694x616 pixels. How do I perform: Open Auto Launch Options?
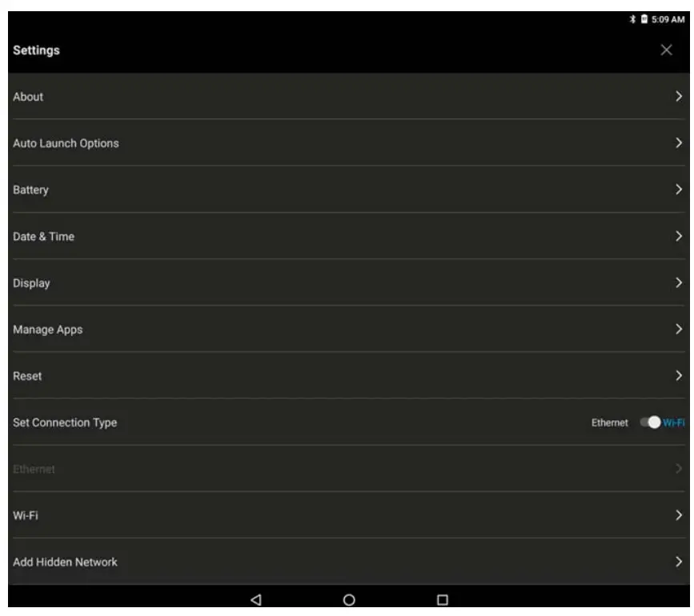[349, 143]
